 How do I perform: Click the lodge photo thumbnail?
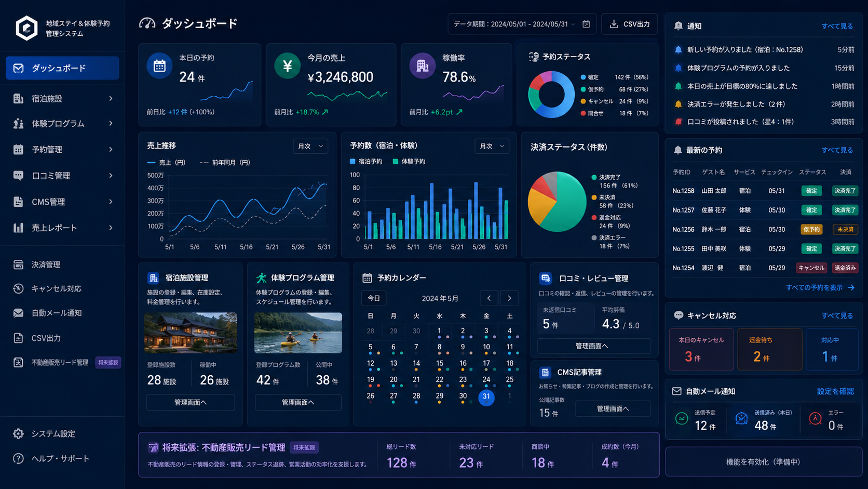click(191, 333)
